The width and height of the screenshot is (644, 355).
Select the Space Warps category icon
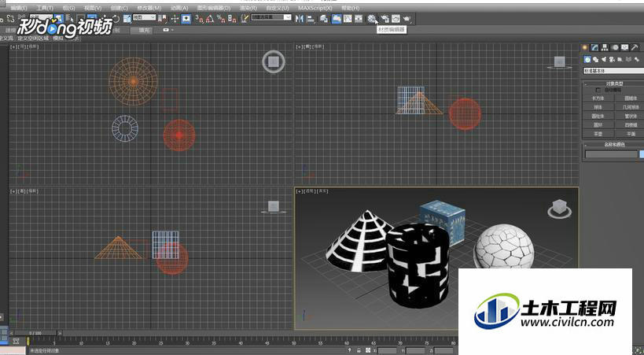(628, 60)
